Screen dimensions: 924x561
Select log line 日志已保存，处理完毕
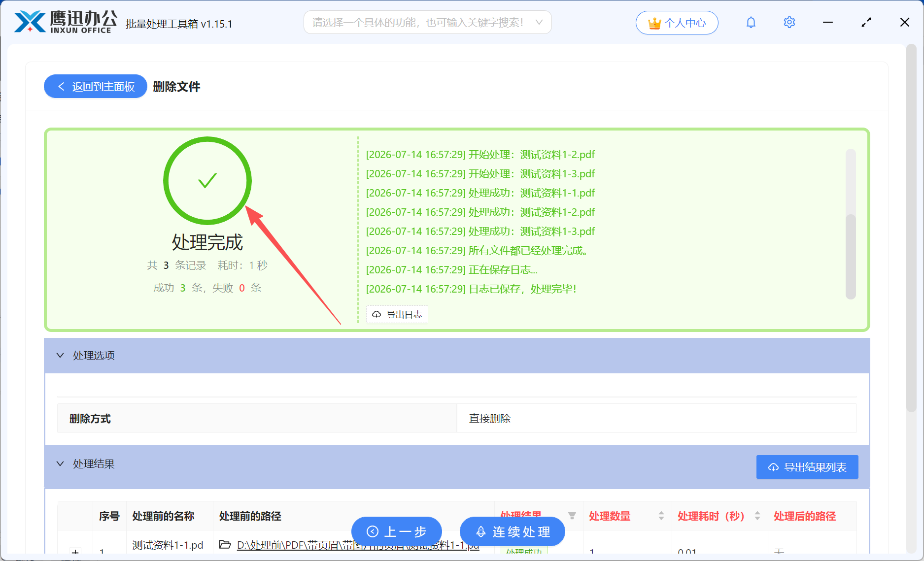click(x=471, y=289)
